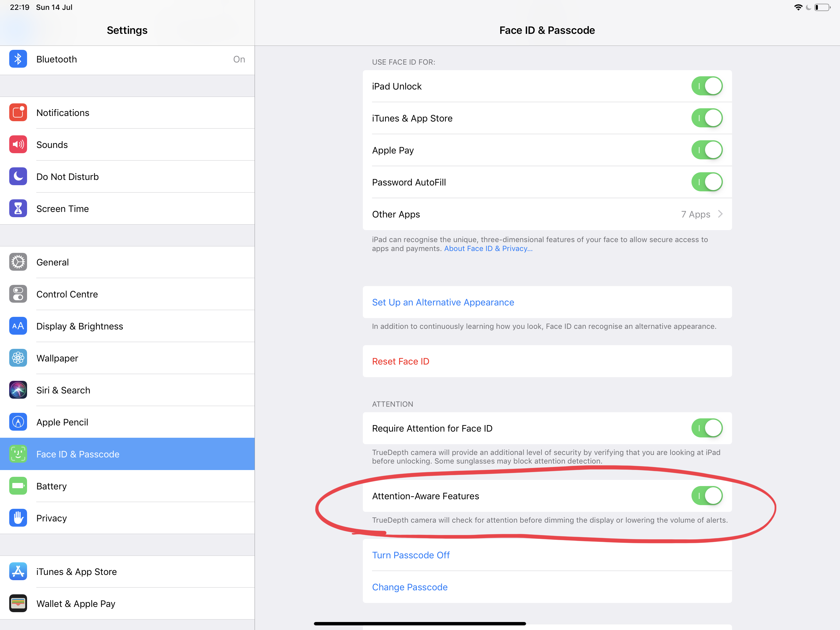Tap the 7 Apps value
Screen dimensions: 840x630
tap(695, 214)
